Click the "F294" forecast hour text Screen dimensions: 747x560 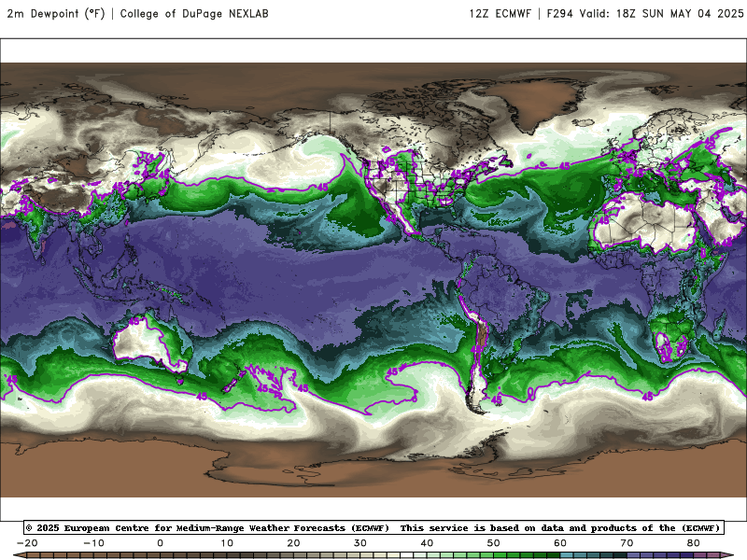pyautogui.click(x=559, y=14)
